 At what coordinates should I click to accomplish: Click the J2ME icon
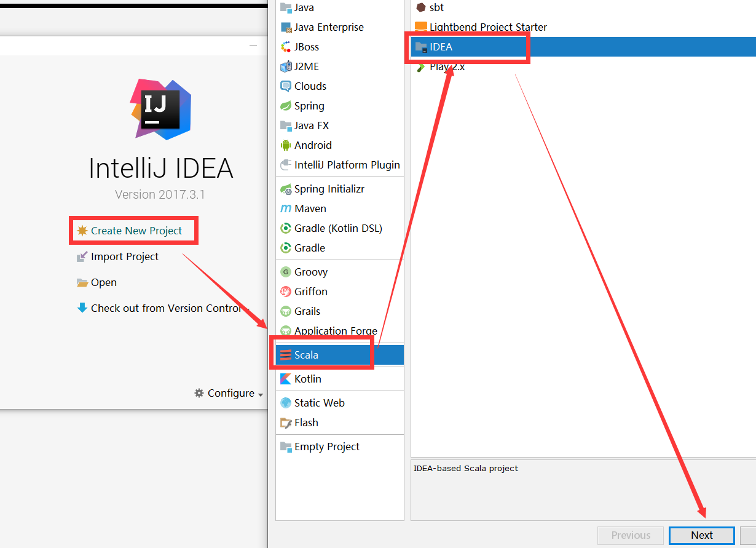286,66
